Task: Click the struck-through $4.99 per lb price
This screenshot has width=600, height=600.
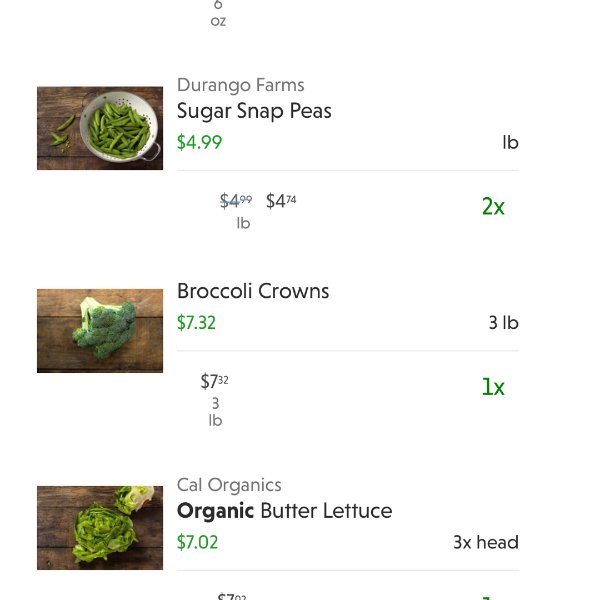Action: [x=236, y=201]
